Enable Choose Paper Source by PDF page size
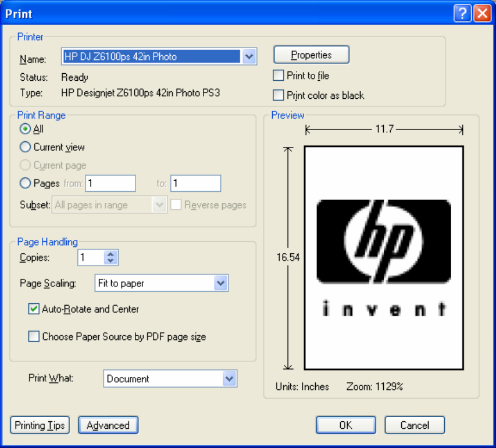The image size is (496, 448). 34,336
